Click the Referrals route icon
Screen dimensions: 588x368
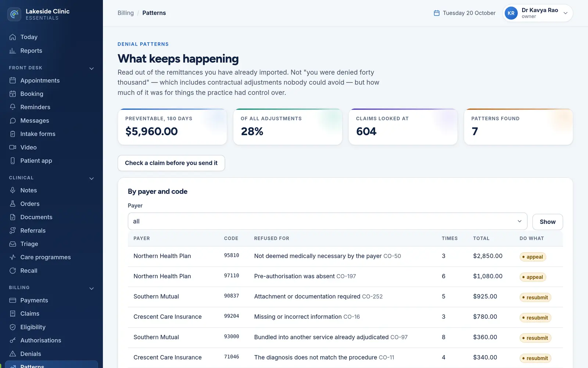[x=12, y=230]
